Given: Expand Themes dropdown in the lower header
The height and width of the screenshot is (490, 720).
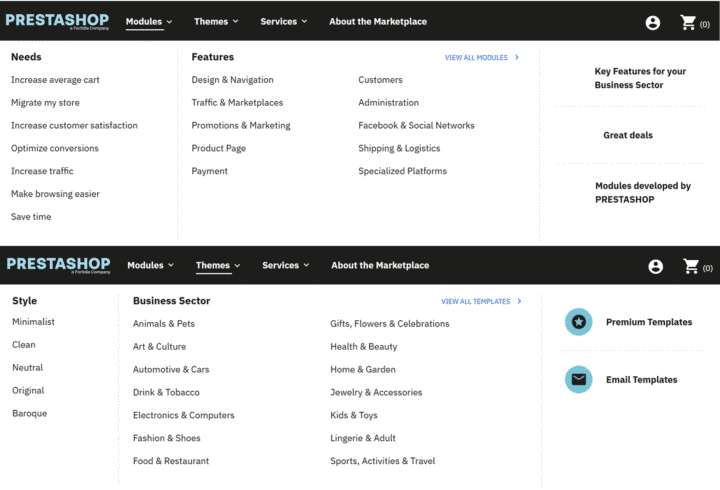Looking at the screenshot, I should pyautogui.click(x=218, y=265).
